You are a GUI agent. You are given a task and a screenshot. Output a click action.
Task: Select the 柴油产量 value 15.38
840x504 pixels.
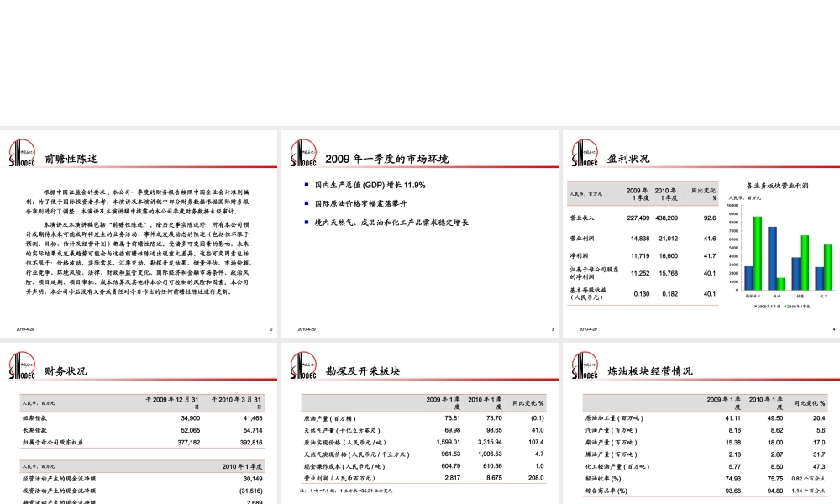pos(732,443)
